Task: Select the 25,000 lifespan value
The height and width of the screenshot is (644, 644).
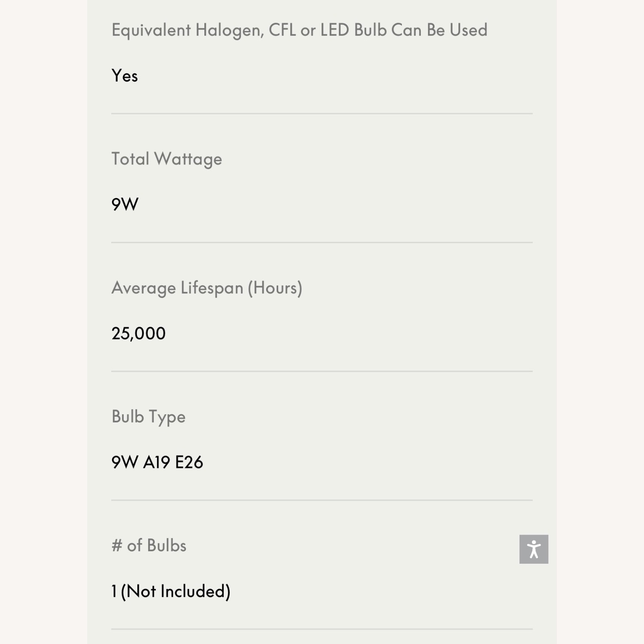Action: (138, 334)
